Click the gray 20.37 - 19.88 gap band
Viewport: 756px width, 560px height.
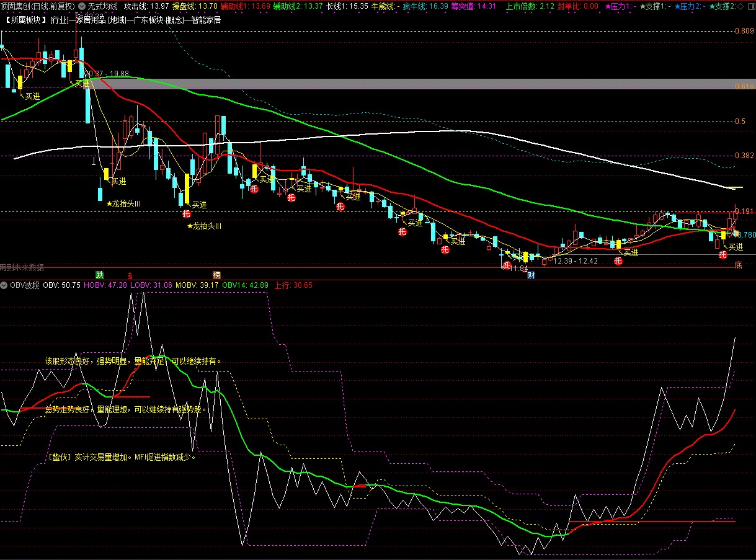tap(372, 84)
